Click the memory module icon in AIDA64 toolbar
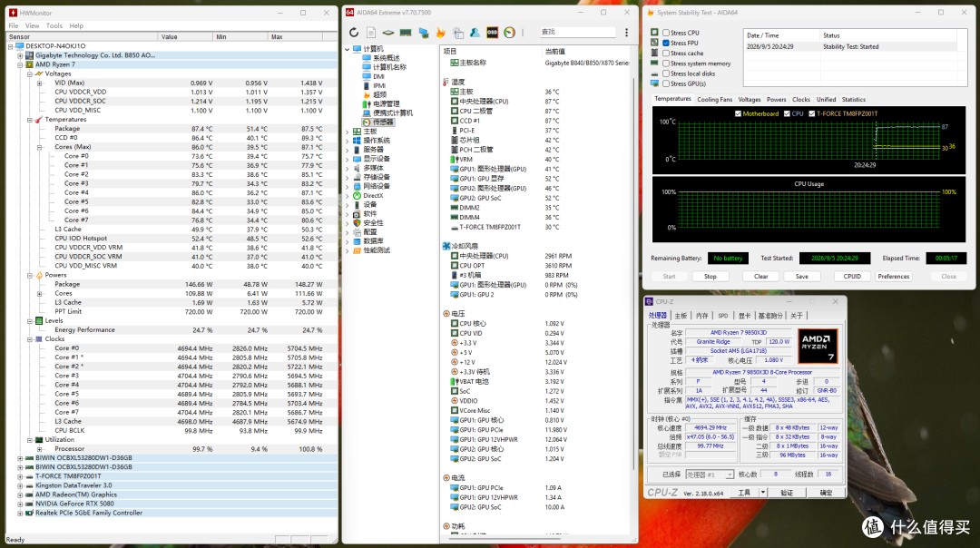 point(406,33)
